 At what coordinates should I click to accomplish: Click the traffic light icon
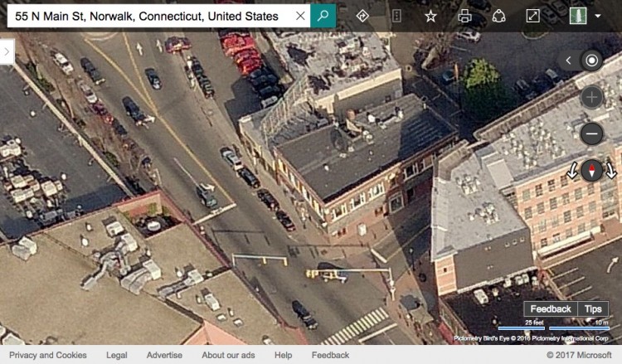[396, 16]
